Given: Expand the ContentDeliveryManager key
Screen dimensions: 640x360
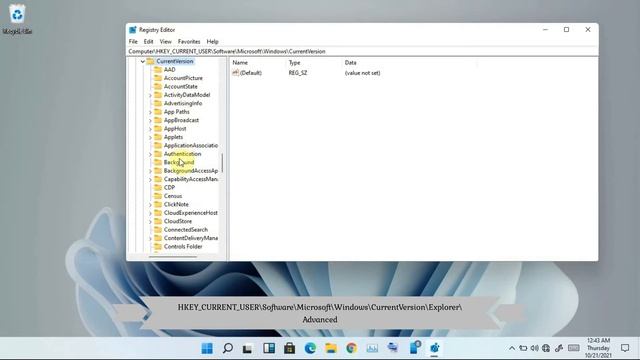Looking at the screenshot, I should 150,238.
